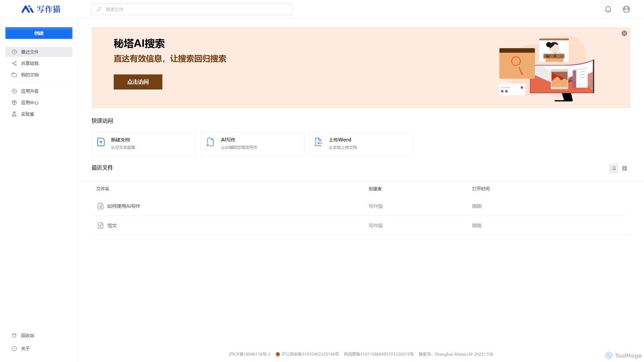The height and width of the screenshot is (362, 644).
Task: Click 刚刚 time in the 范文 row
Action: point(477,226)
